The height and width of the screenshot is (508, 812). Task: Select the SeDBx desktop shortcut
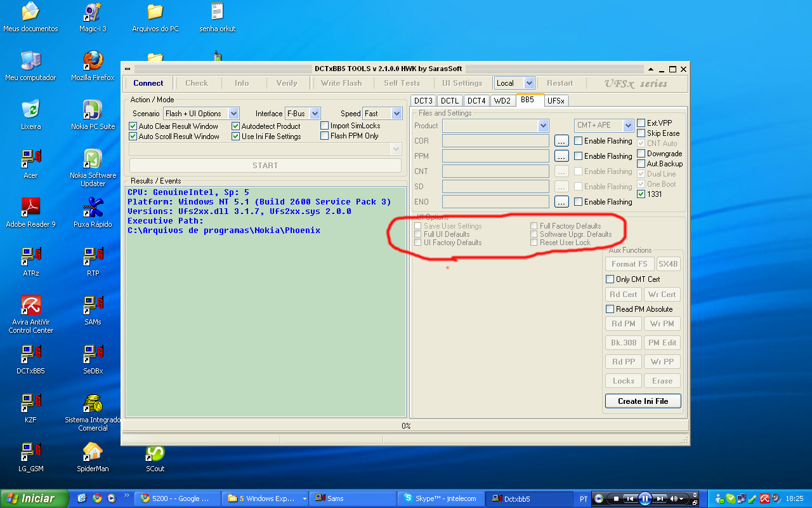(x=93, y=359)
